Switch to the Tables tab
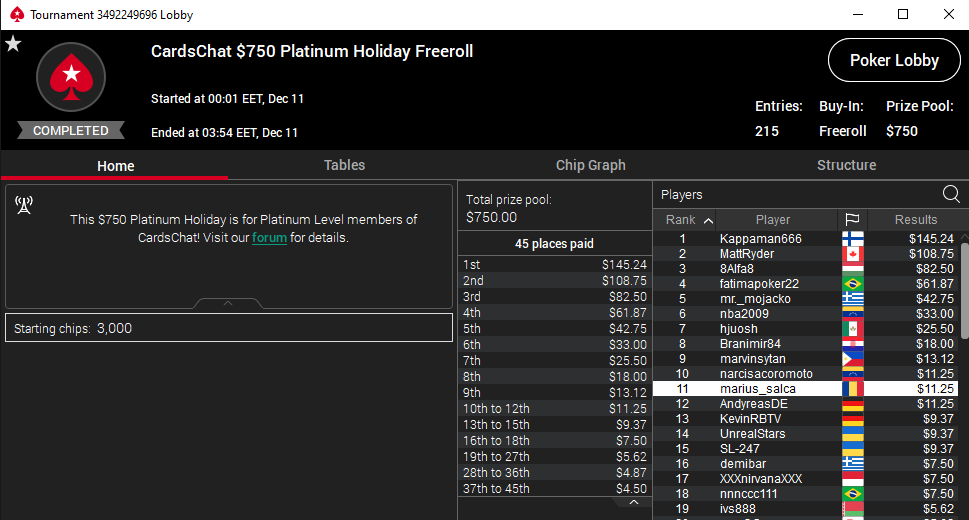The image size is (969, 520). click(344, 165)
